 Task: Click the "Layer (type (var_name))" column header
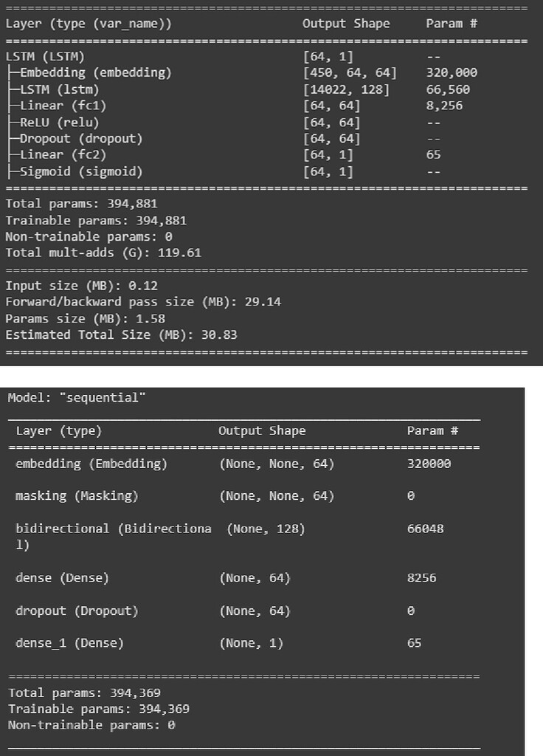click(89, 24)
